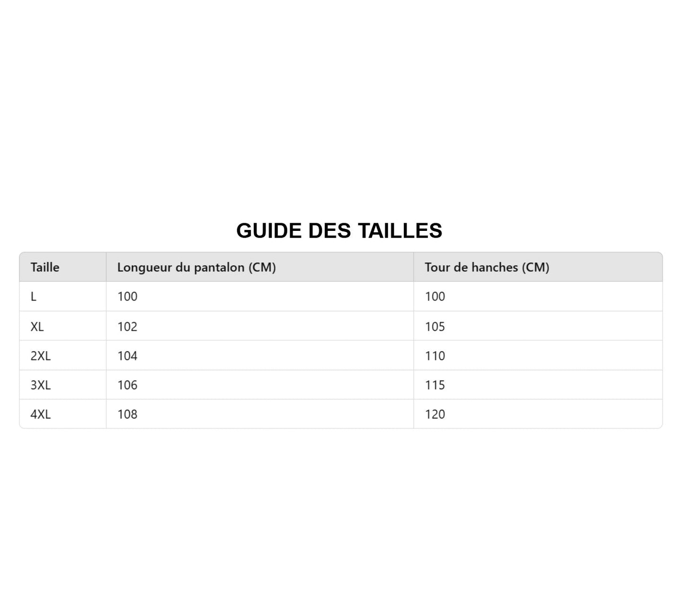Click hip measurement value 120

click(435, 414)
